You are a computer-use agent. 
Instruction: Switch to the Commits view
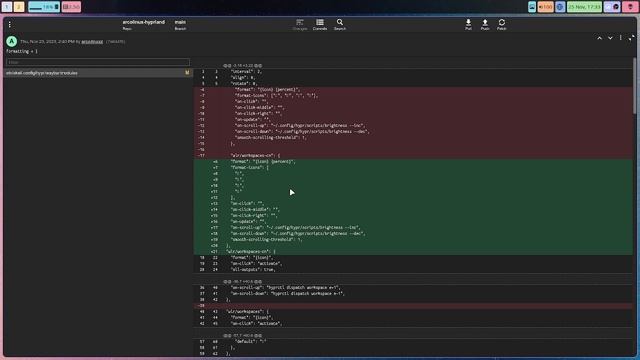[x=320, y=24]
